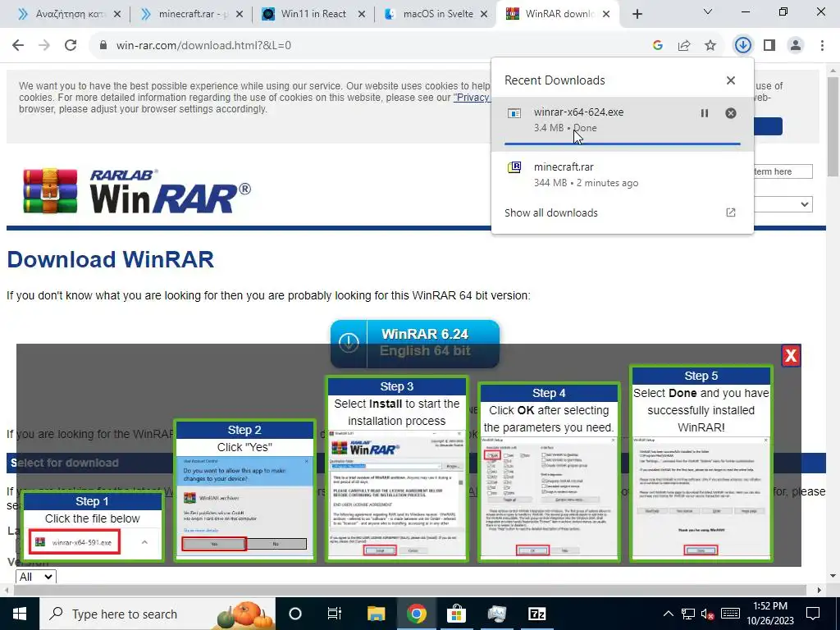Viewport: 840px width, 630px height.
Task: Click the address bar URL
Action: [x=203, y=46]
